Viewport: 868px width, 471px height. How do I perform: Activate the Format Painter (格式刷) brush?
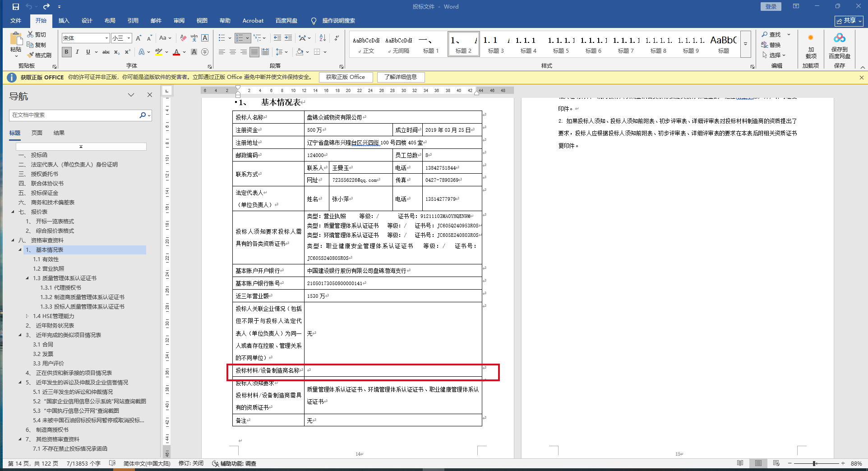click(x=30, y=55)
